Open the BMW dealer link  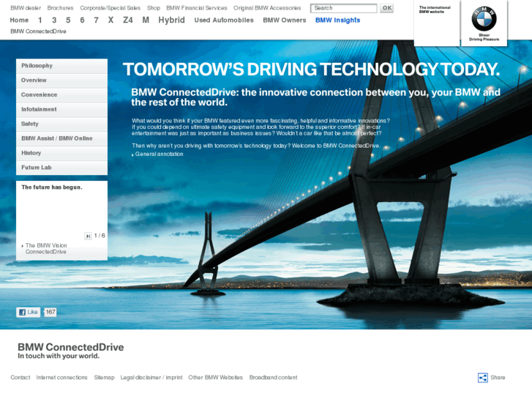[26, 8]
